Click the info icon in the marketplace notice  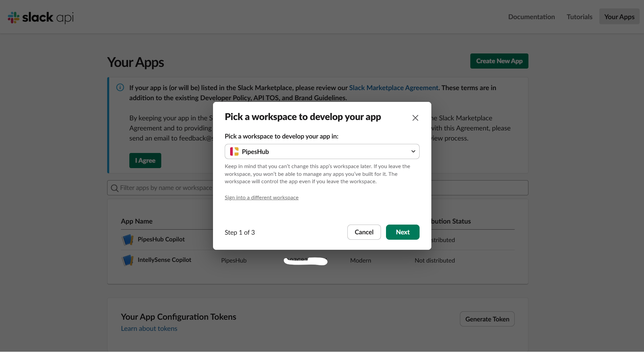(120, 87)
